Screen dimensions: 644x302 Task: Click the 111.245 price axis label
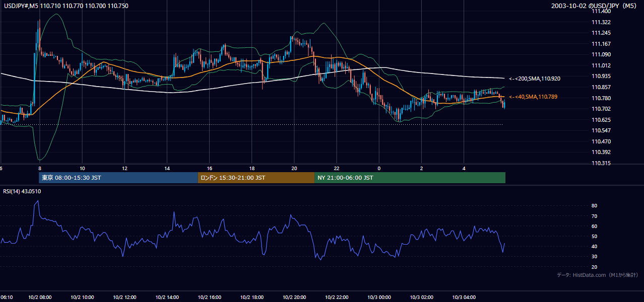pyautogui.click(x=601, y=33)
